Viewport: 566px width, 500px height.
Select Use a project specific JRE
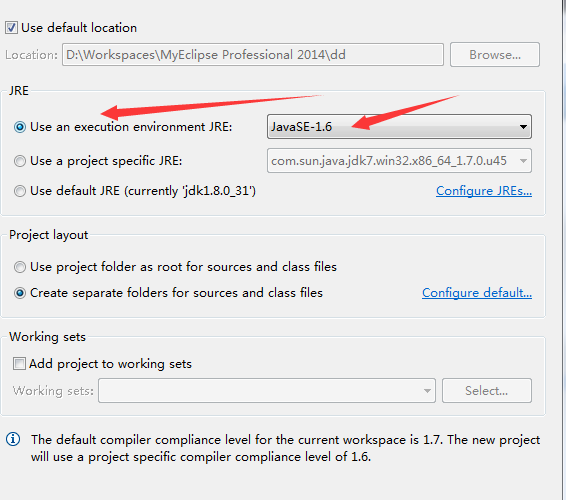[20, 161]
